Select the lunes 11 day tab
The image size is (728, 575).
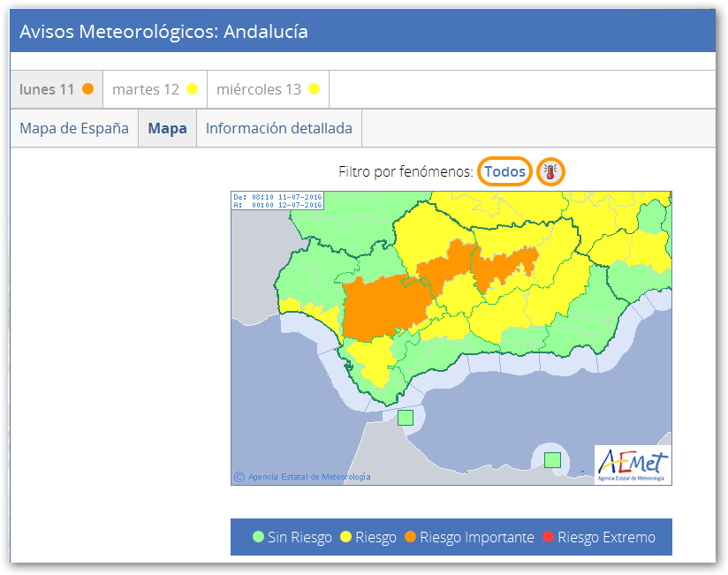click(48, 89)
